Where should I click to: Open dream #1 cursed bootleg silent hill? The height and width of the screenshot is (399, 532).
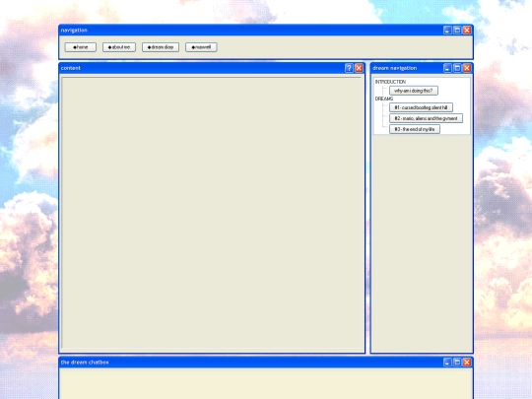(x=421, y=107)
